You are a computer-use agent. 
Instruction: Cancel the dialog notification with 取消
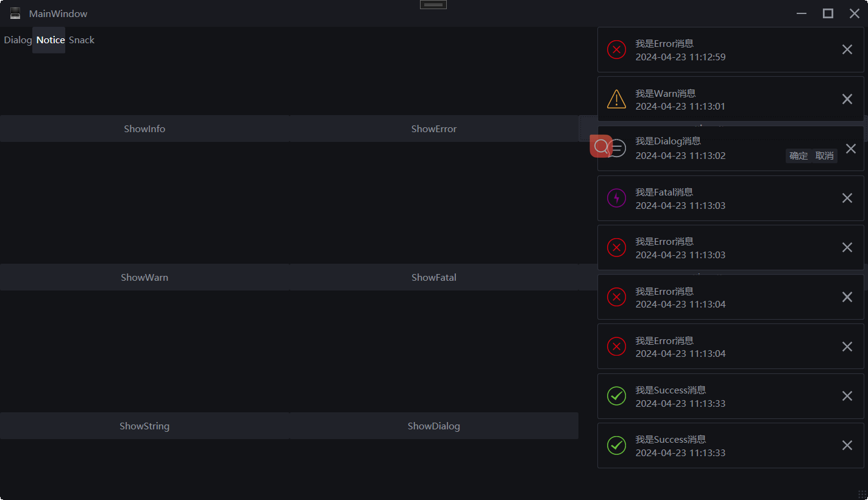(x=825, y=156)
